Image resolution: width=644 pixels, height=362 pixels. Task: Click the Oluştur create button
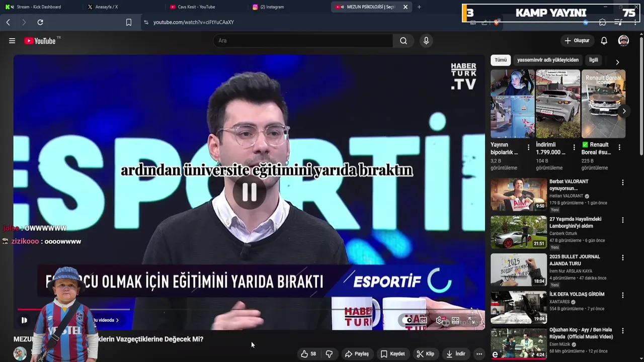[577, 41]
